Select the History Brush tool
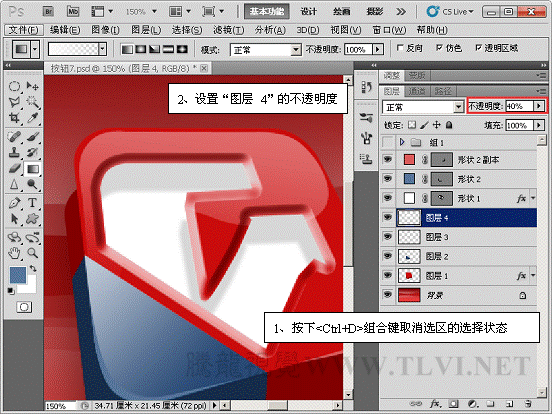Screen dimensions: 552x414 (x=33, y=152)
